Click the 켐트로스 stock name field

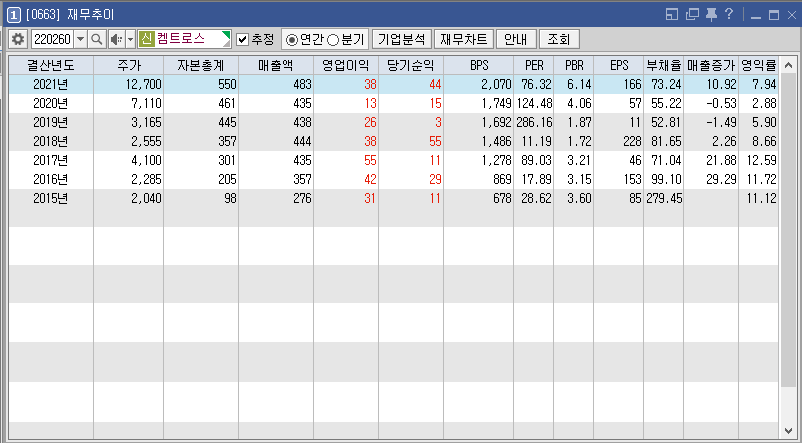184,39
